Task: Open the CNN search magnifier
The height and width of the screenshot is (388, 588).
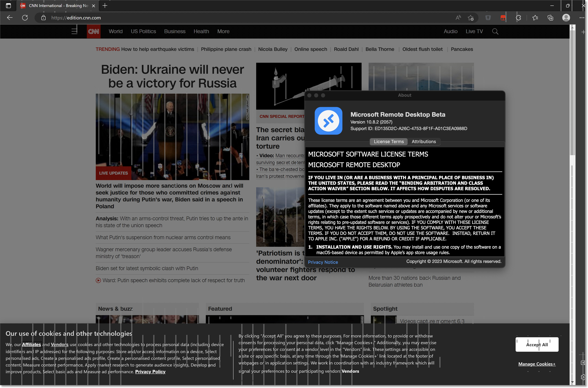Action: pos(495,31)
